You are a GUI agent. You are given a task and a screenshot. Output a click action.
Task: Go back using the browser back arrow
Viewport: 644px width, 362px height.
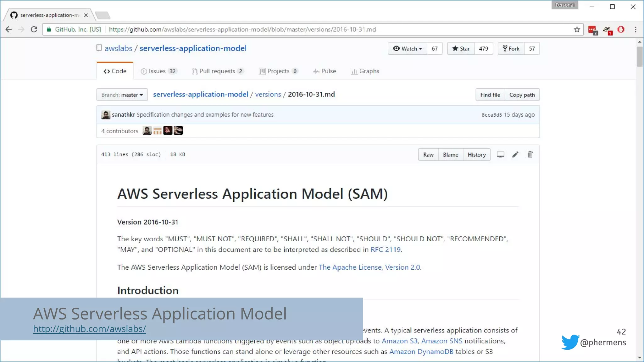click(8, 30)
